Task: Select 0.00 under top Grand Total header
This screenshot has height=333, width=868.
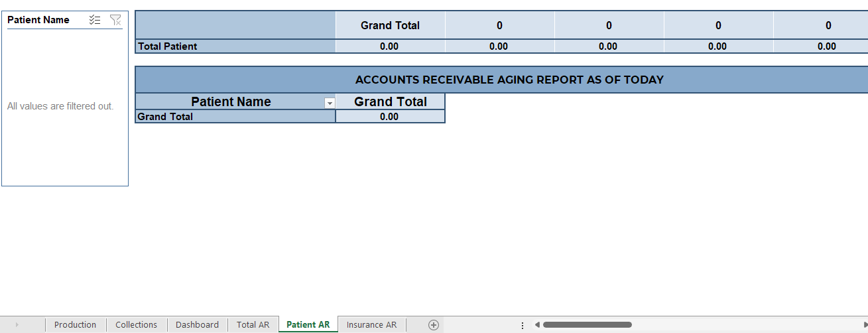Action: click(x=390, y=46)
